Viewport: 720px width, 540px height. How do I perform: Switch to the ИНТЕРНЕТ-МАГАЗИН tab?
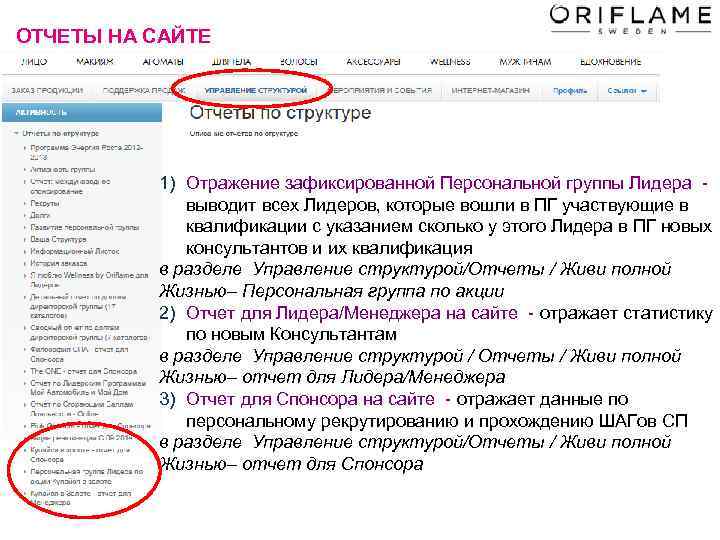(x=490, y=90)
